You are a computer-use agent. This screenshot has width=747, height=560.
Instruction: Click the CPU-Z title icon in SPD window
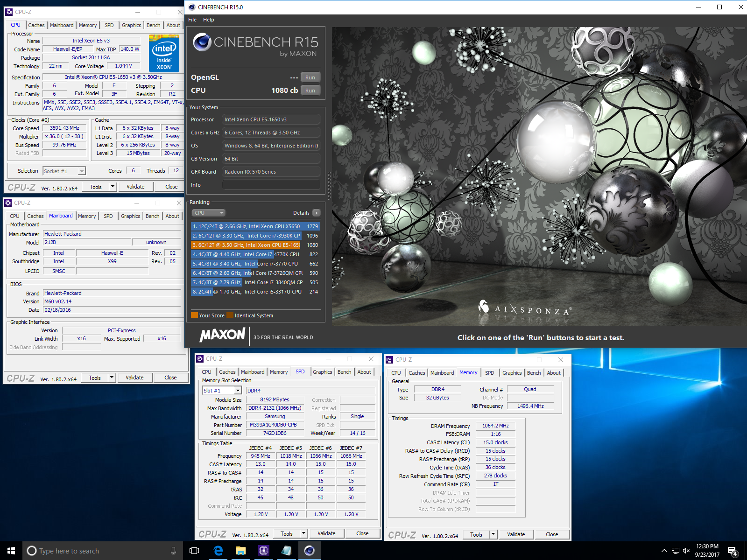coord(200,359)
